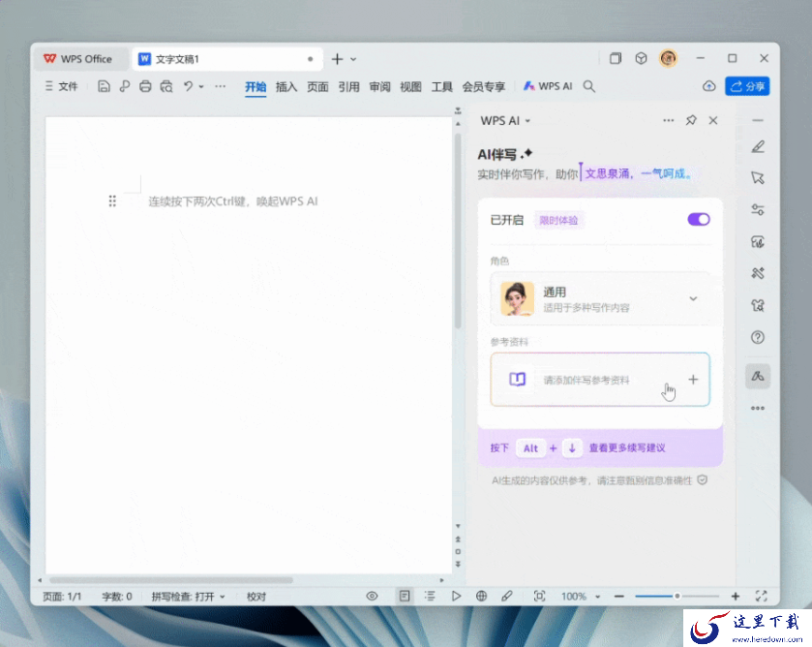The height and width of the screenshot is (647, 812).
Task: Open the 文件 menu
Action: [62, 86]
